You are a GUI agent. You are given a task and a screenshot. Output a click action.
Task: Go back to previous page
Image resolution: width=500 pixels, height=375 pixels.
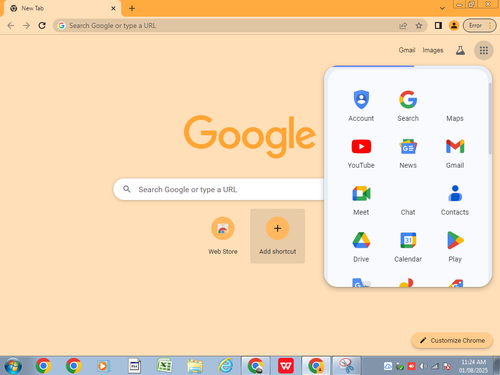tap(11, 26)
